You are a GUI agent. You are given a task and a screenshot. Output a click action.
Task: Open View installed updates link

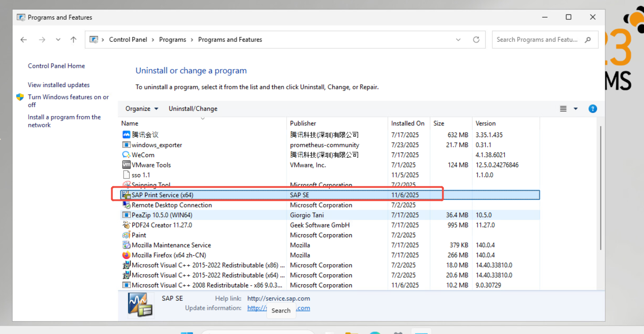pos(58,85)
